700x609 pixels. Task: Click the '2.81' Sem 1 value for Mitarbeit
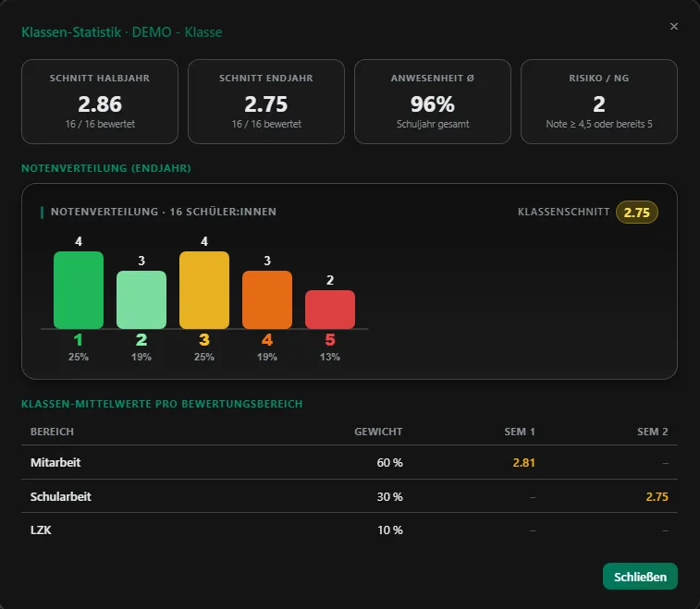pos(523,463)
